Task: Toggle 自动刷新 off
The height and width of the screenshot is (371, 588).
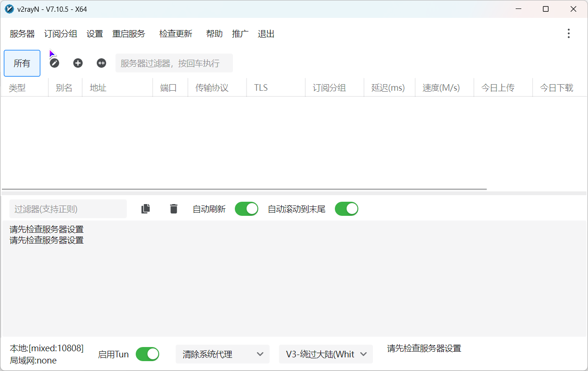Action: click(x=247, y=208)
